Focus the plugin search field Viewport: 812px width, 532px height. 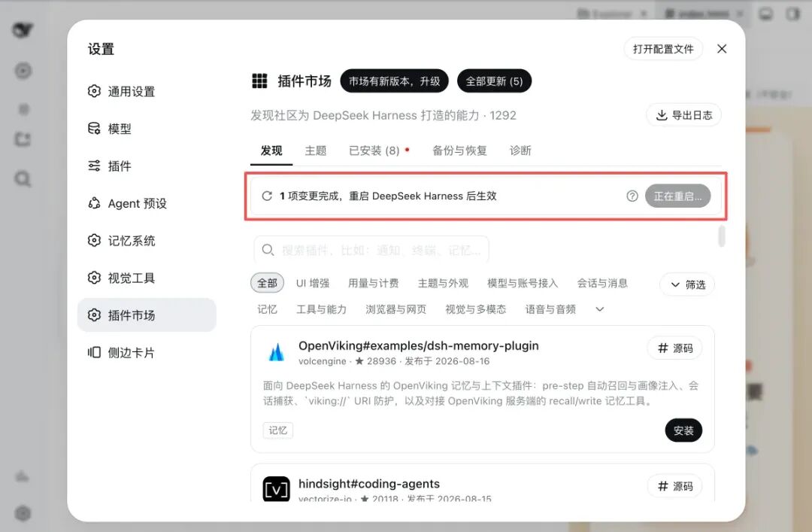[371, 250]
